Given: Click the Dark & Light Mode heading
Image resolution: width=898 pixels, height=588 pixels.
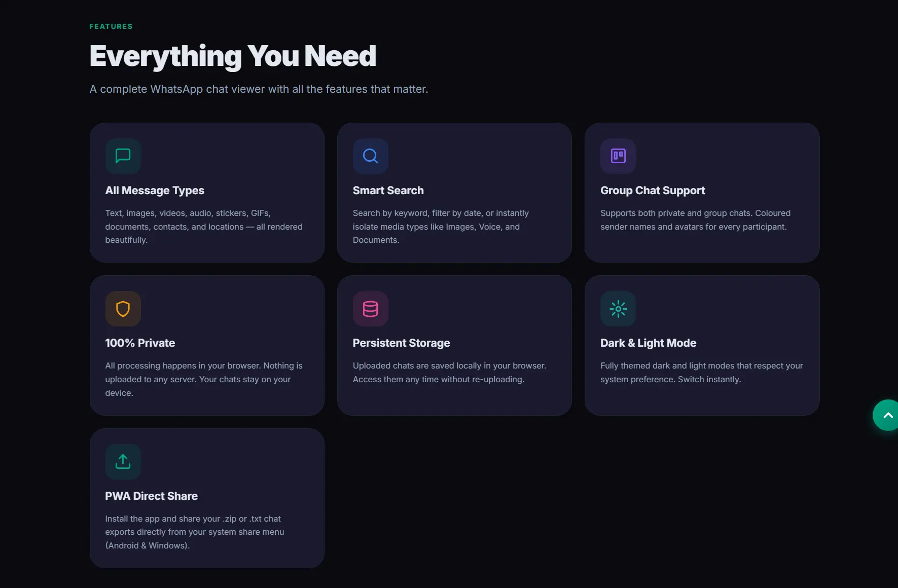Looking at the screenshot, I should tap(648, 343).
